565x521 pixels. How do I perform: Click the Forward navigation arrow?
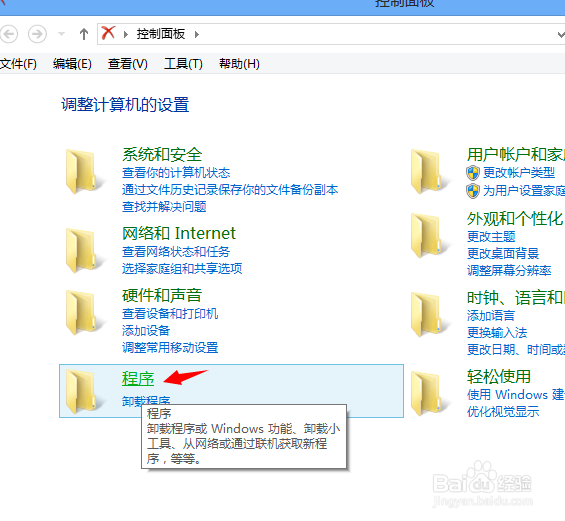(x=37, y=34)
